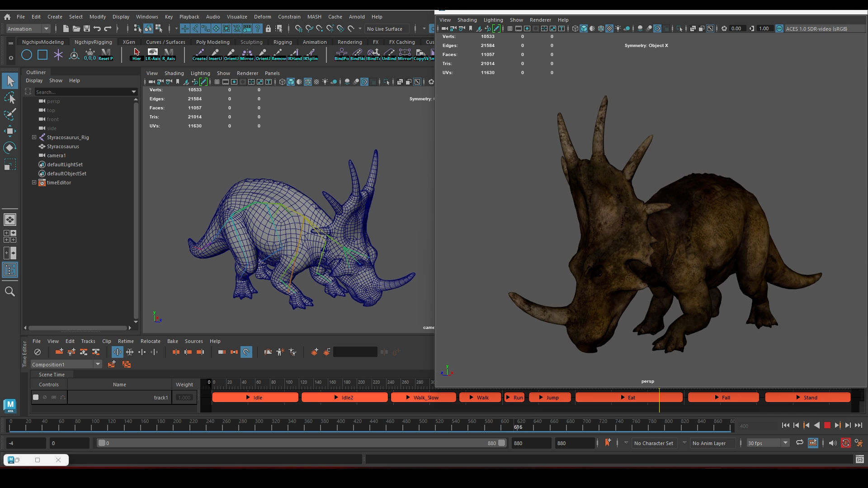Toggle the grid display in right persp viewport
Image resolution: width=868 pixels, height=488 pixels.
pos(510,28)
